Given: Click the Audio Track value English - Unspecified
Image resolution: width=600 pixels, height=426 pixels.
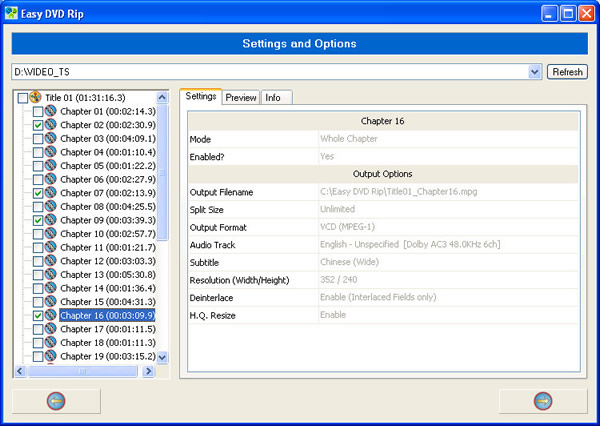Looking at the screenshot, I should tap(410, 244).
